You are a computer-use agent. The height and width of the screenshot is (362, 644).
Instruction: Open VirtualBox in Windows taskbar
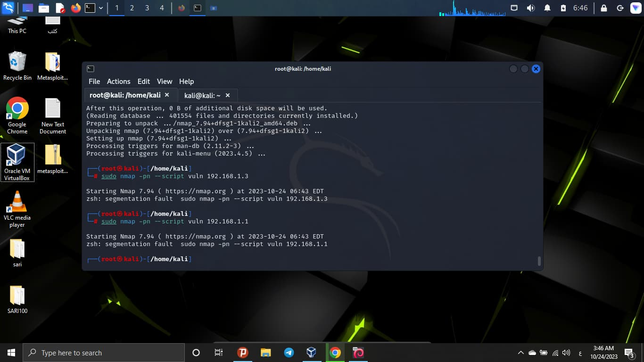point(312,353)
